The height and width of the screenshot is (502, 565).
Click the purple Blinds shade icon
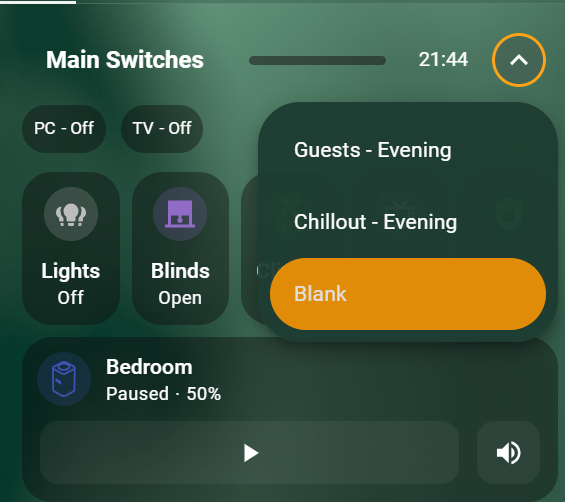180,214
